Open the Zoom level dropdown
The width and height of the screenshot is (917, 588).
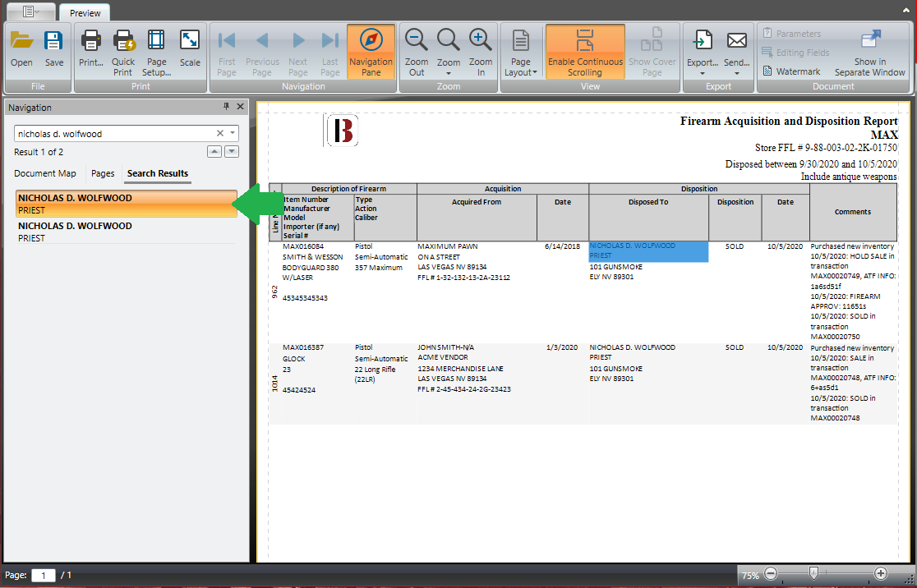pos(449,52)
